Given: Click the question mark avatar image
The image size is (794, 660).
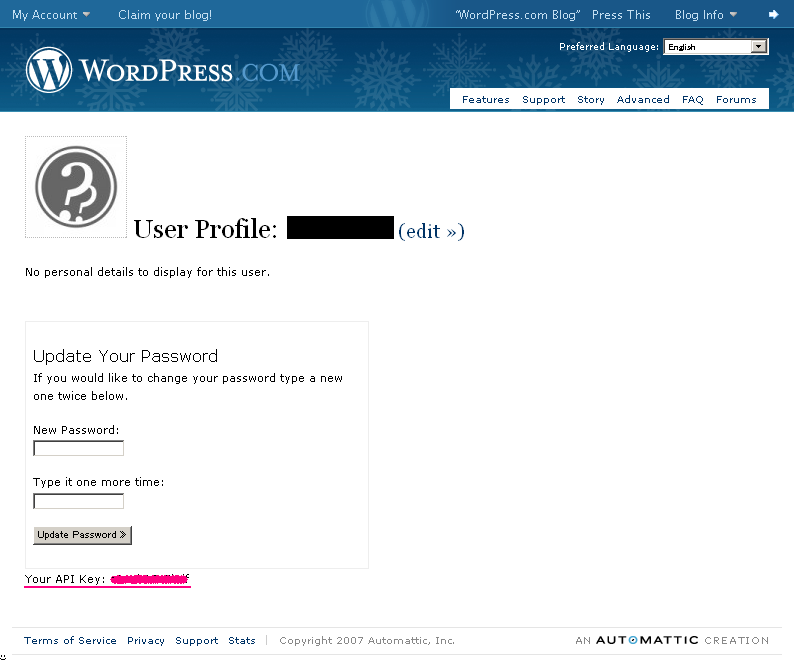Looking at the screenshot, I should click(x=76, y=187).
